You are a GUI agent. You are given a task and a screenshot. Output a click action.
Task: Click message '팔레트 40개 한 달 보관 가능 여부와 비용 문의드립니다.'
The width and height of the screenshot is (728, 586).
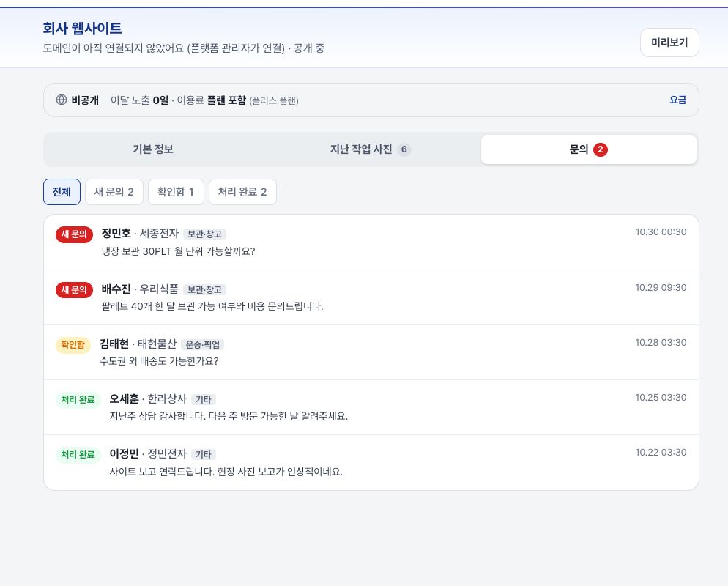click(212, 306)
